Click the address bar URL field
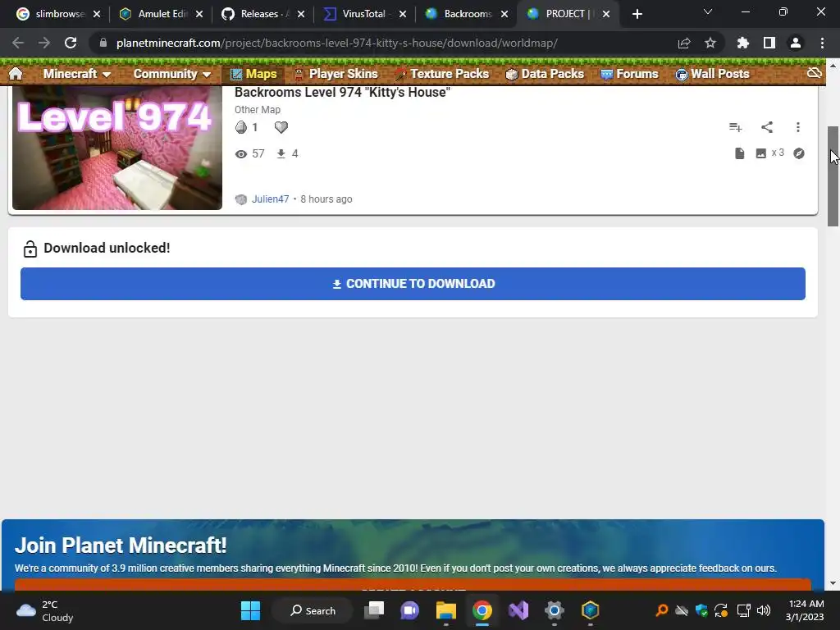The height and width of the screenshot is (630, 840). pyautogui.click(x=336, y=43)
